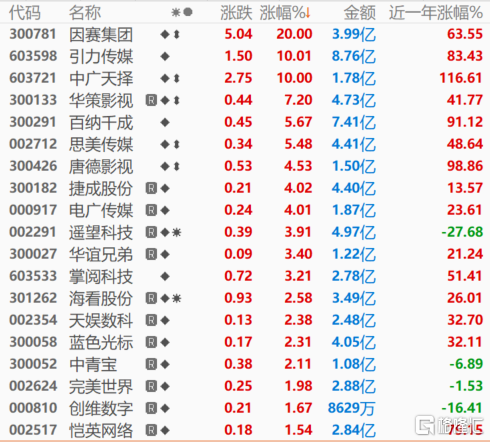Click the R badge on 完美世界 row

click(151, 386)
